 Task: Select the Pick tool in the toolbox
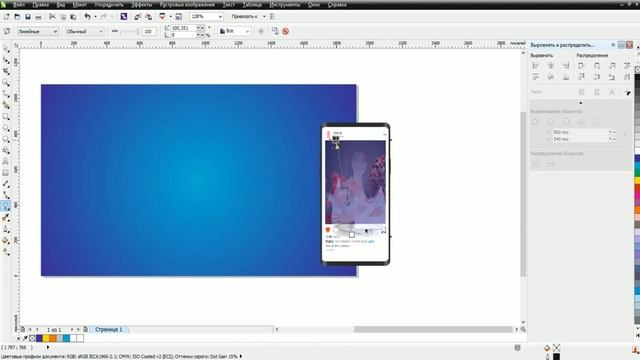pos(6,49)
